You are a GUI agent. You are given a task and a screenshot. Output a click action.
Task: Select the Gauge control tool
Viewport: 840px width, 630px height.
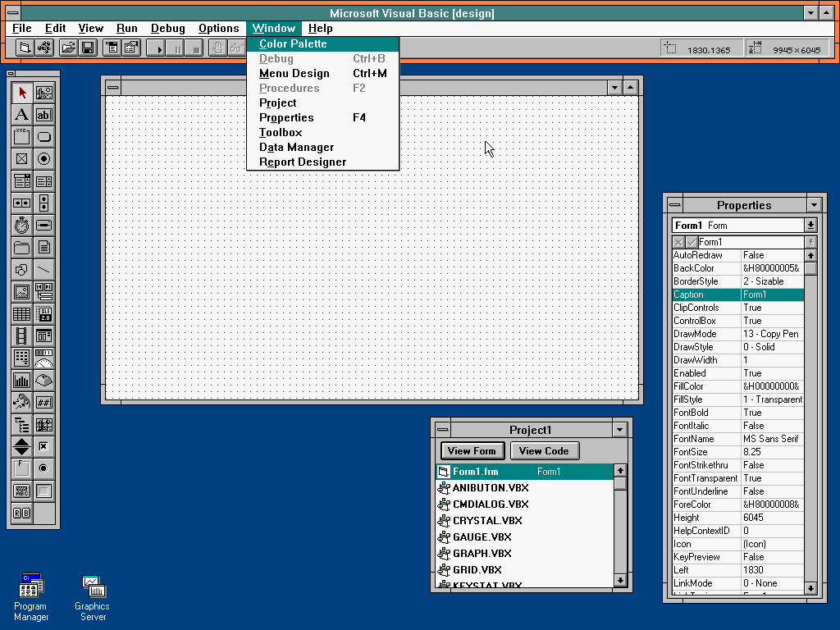(44, 358)
